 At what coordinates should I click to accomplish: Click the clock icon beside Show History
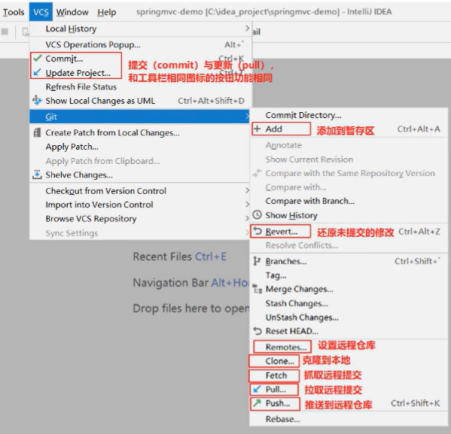[257, 215]
